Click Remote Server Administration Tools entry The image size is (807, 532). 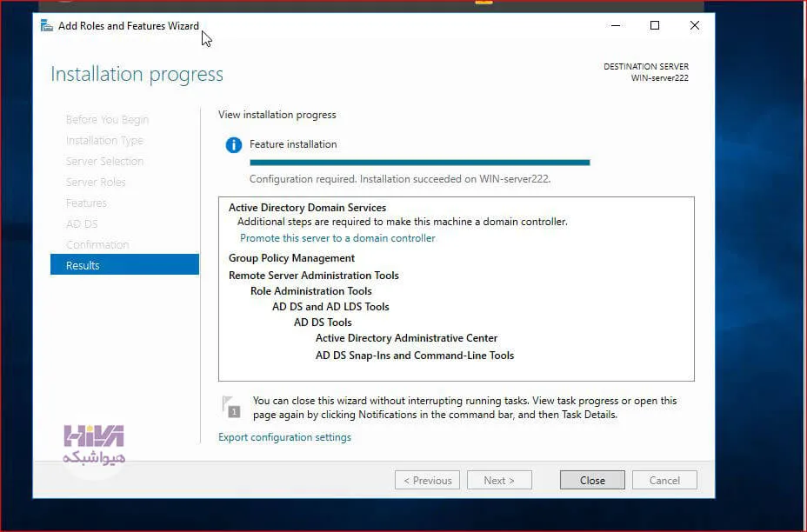coord(313,276)
